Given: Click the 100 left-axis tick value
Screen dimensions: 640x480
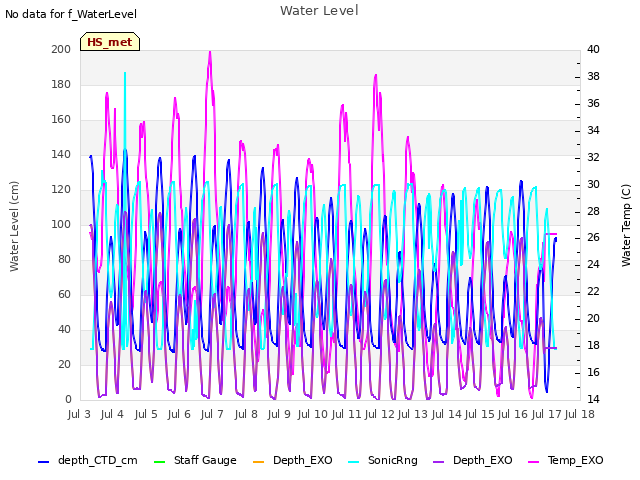Looking at the screenshot, I should [61, 224].
